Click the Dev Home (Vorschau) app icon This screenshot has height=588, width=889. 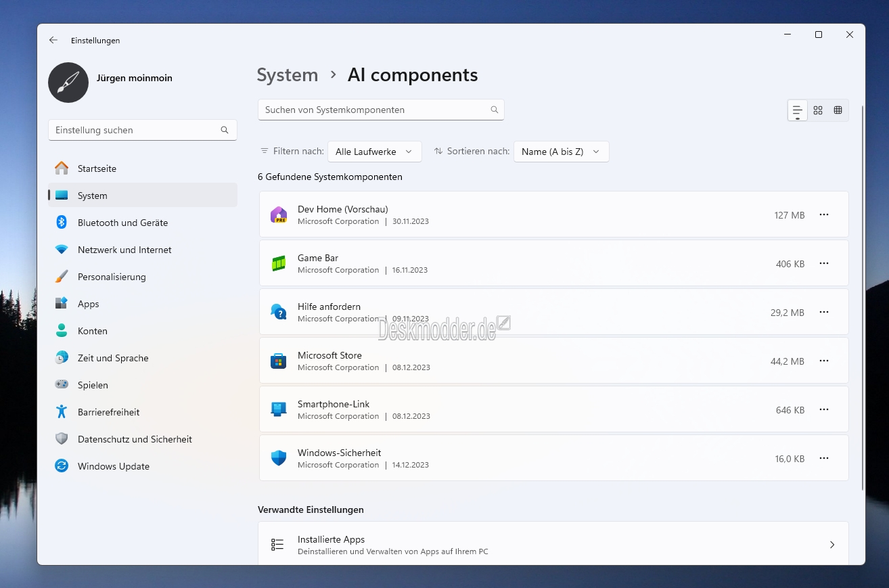(279, 214)
